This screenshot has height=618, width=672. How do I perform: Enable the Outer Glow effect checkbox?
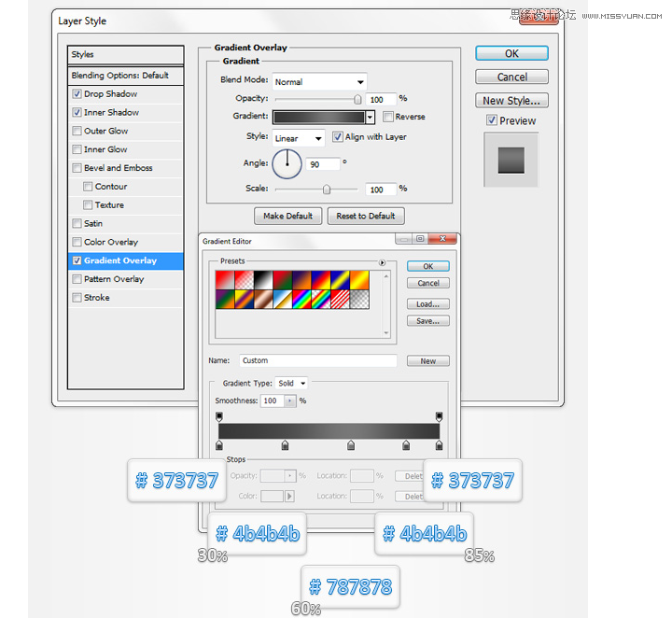(77, 131)
